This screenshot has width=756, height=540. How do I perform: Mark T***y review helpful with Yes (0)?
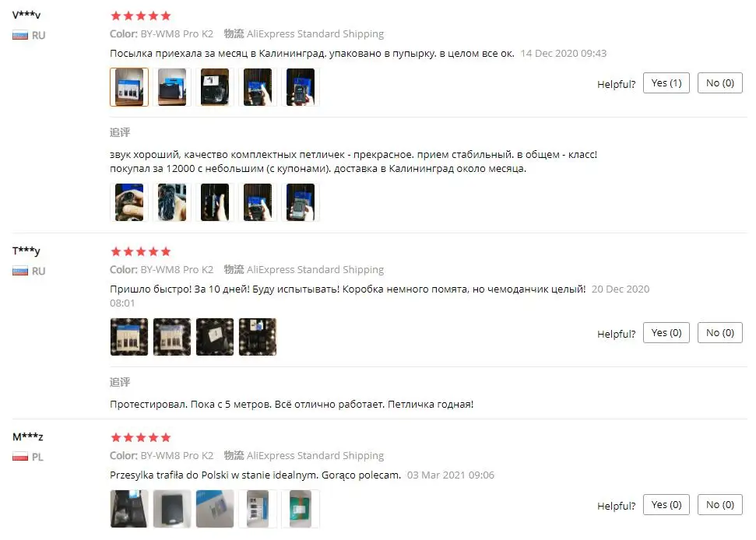(666, 333)
